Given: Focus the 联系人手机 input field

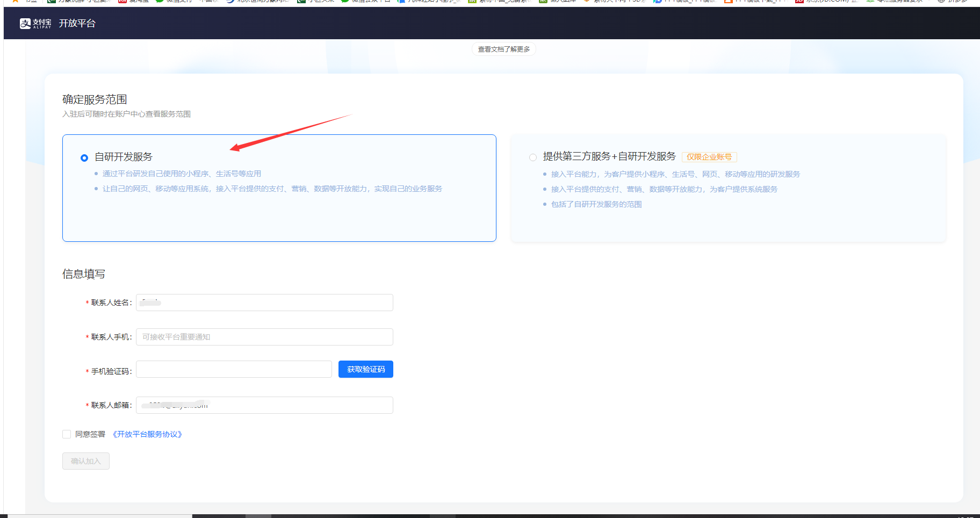Looking at the screenshot, I should click(x=264, y=337).
